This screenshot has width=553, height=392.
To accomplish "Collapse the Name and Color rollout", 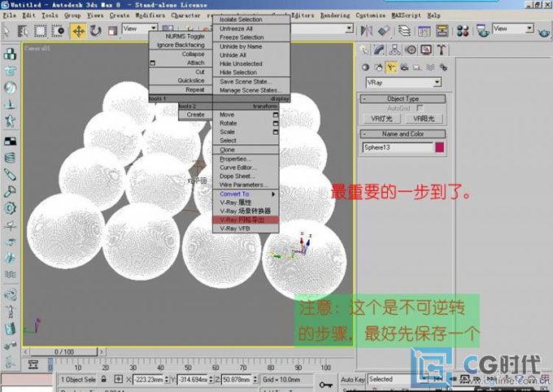I will tap(403, 134).
